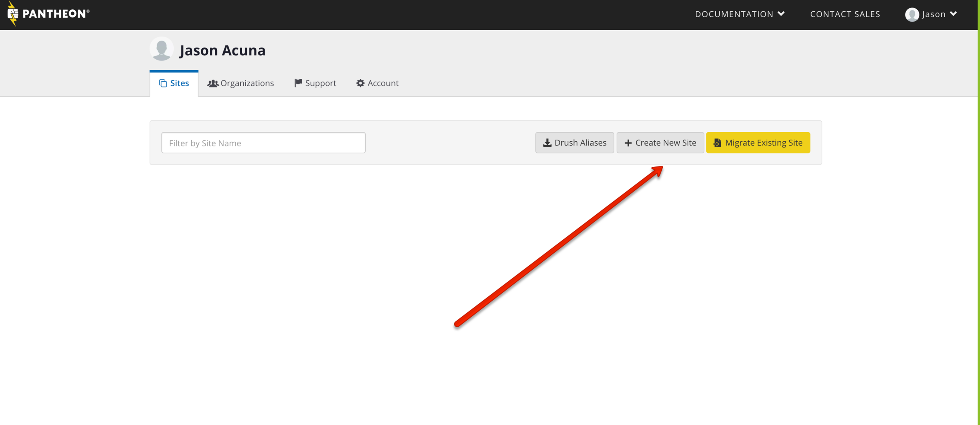Click the Organizations people group icon
The width and height of the screenshot is (980, 425).
[212, 83]
